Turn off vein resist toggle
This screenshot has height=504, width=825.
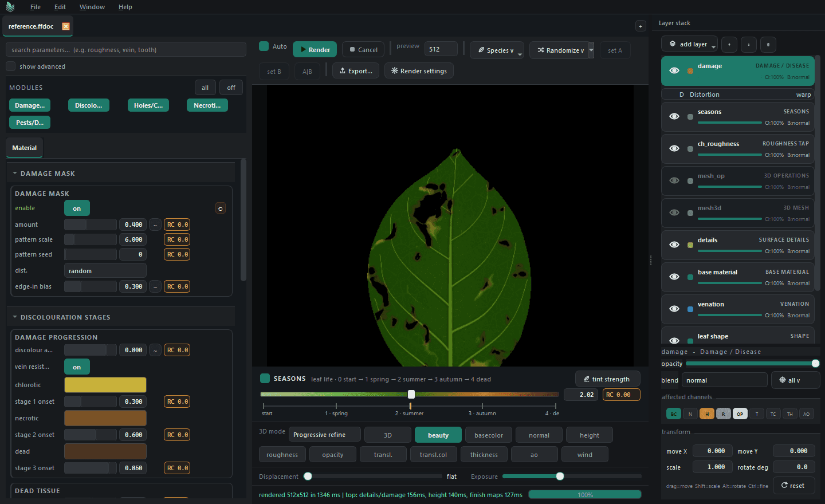[x=77, y=367]
